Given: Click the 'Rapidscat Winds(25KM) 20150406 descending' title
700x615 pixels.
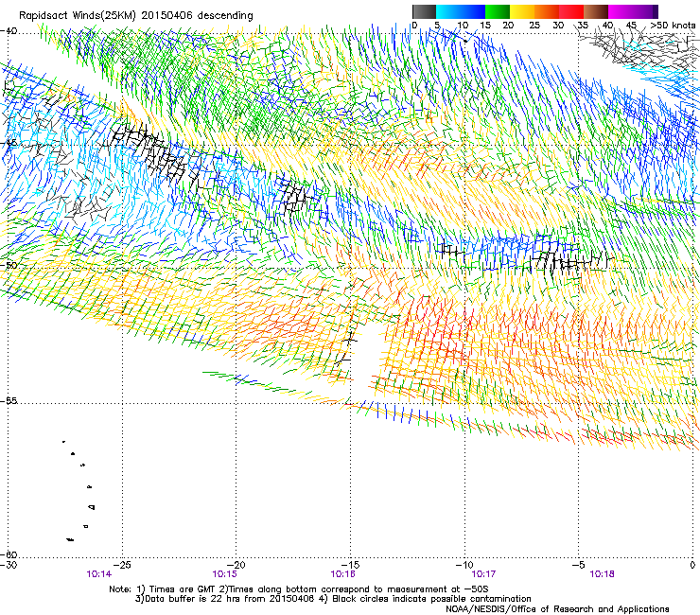Looking at the screenshot, I should click(135, 16).
